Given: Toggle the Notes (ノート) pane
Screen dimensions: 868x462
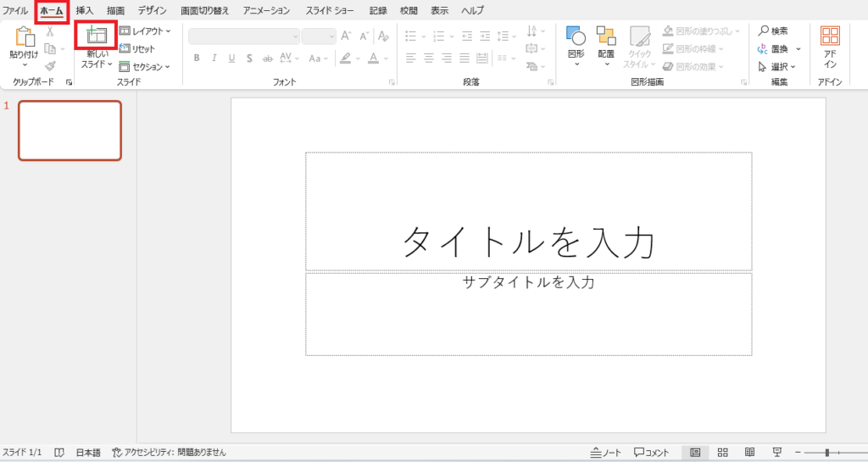Looking at the screenshot, I should (606, 453).
